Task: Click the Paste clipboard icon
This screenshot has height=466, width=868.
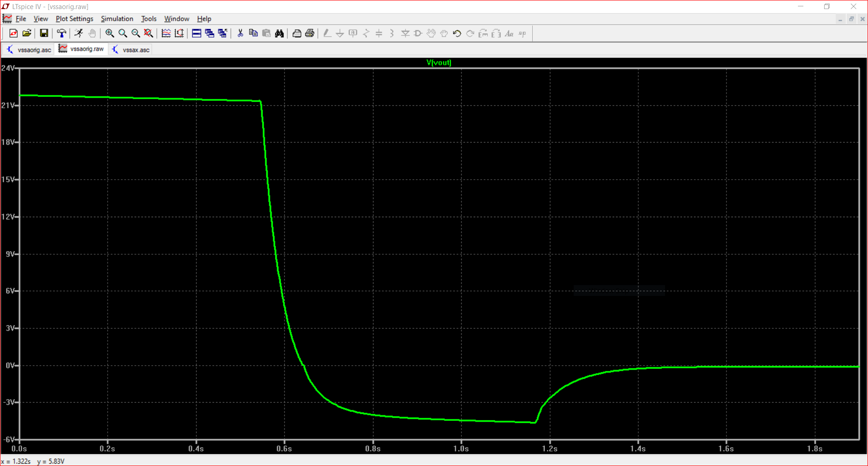Action: click(x=266, y=33)
